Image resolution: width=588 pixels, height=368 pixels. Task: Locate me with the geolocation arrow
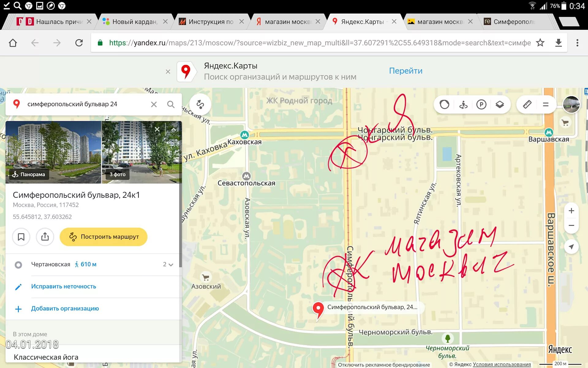571,247
